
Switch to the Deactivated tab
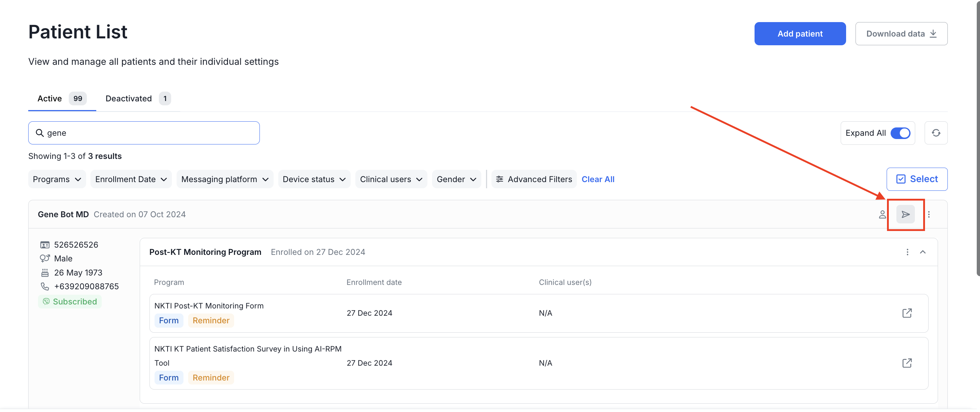128,98
